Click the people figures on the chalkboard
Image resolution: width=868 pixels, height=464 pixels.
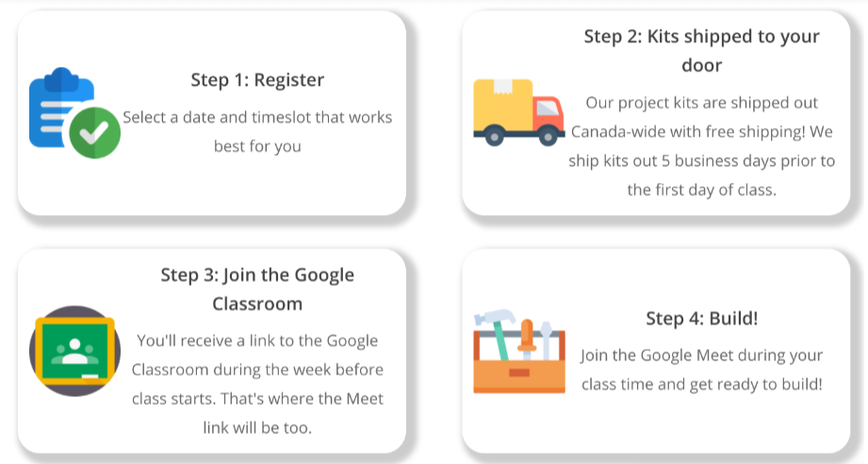click(74, 352)
